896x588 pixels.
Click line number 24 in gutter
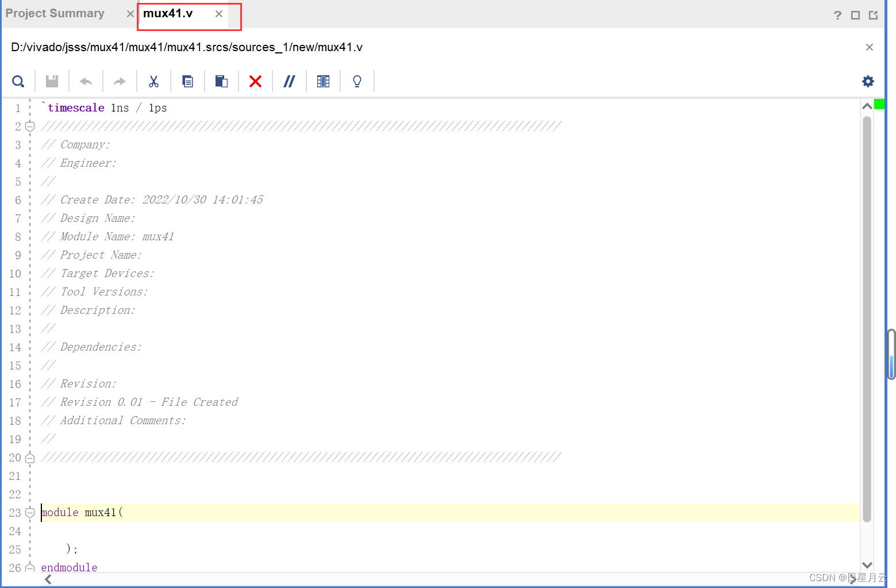point(15,531)
